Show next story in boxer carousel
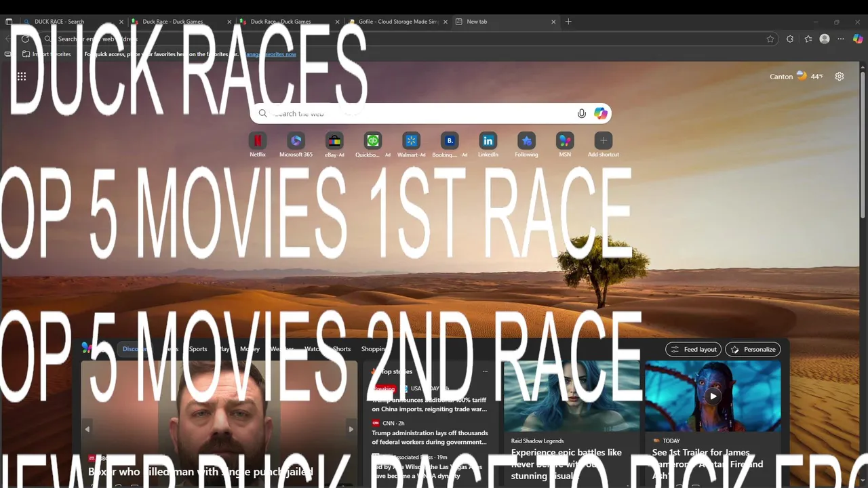The height and width of the screenshot is (488, 868). click(351, 429)
